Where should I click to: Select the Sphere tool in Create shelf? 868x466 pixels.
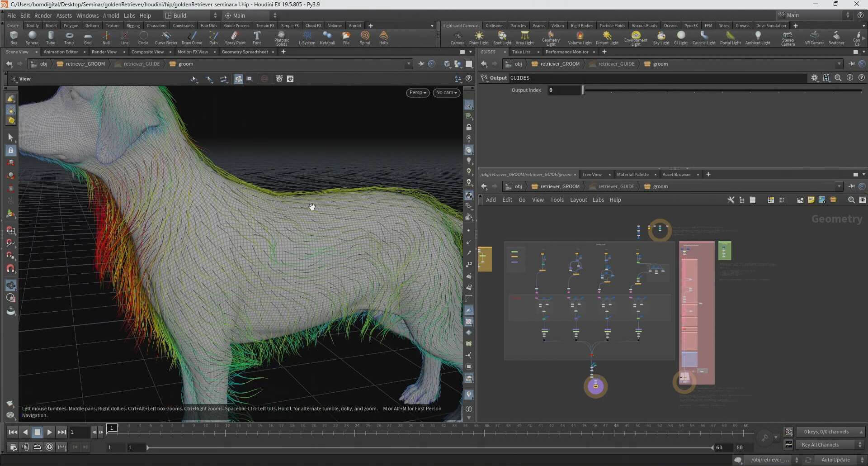coord(32,38)
